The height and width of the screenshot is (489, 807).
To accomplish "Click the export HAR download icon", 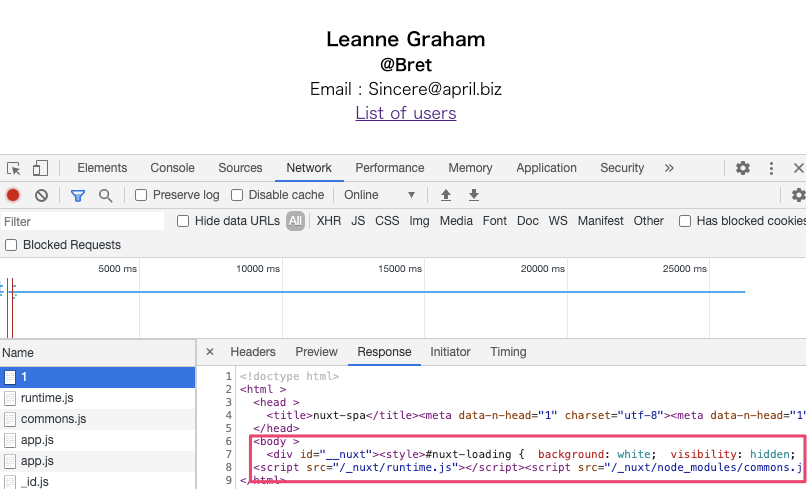I will point(474,195).
